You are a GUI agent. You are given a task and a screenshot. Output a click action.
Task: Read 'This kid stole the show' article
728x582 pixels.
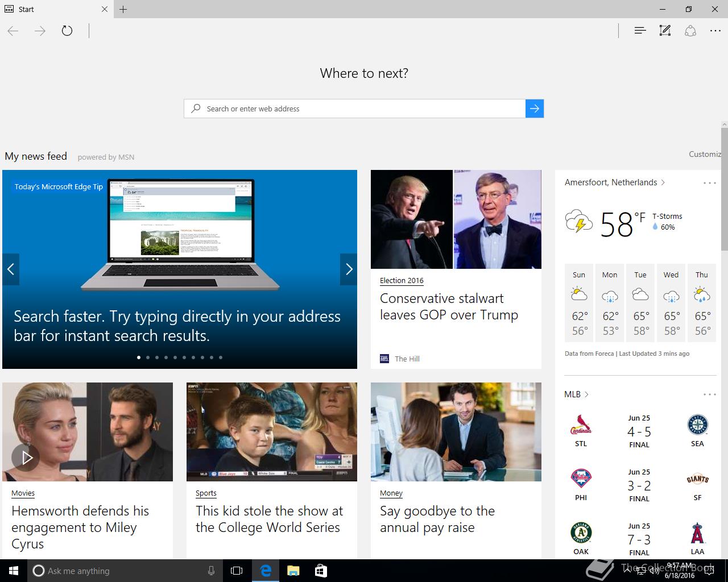coord(270,519)
